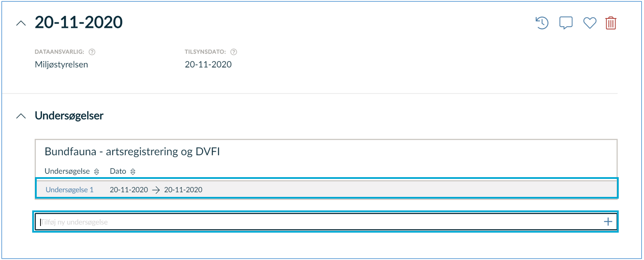Viewport: 644px width, 260px height.
Task: Delete the inspection via red trash icon
Action: click(611, 23)
